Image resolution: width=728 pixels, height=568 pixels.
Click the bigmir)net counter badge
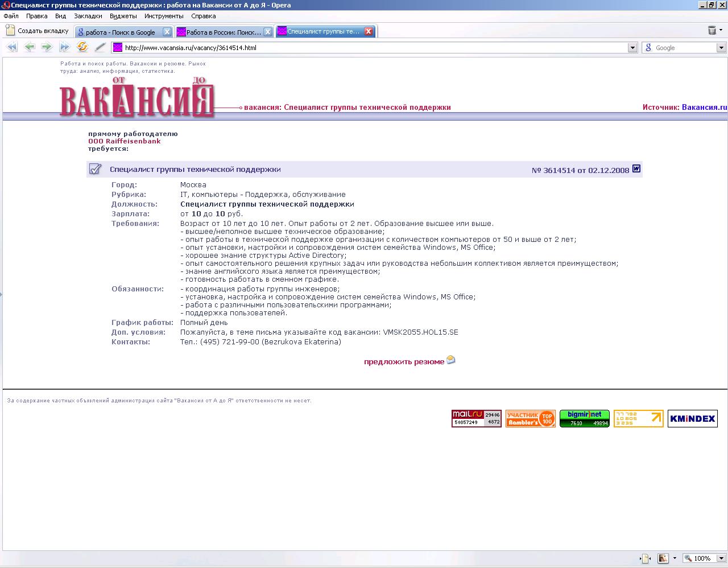pos(585,418)
